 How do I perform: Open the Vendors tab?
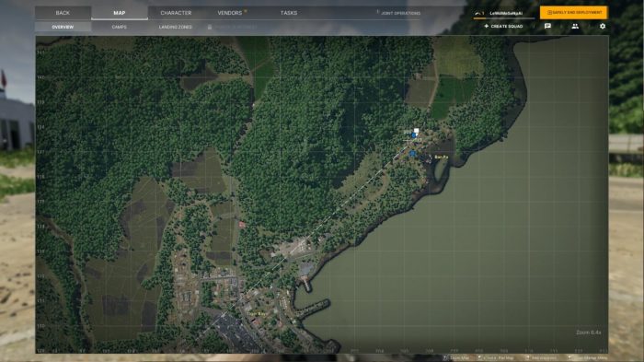pos(230,13)
